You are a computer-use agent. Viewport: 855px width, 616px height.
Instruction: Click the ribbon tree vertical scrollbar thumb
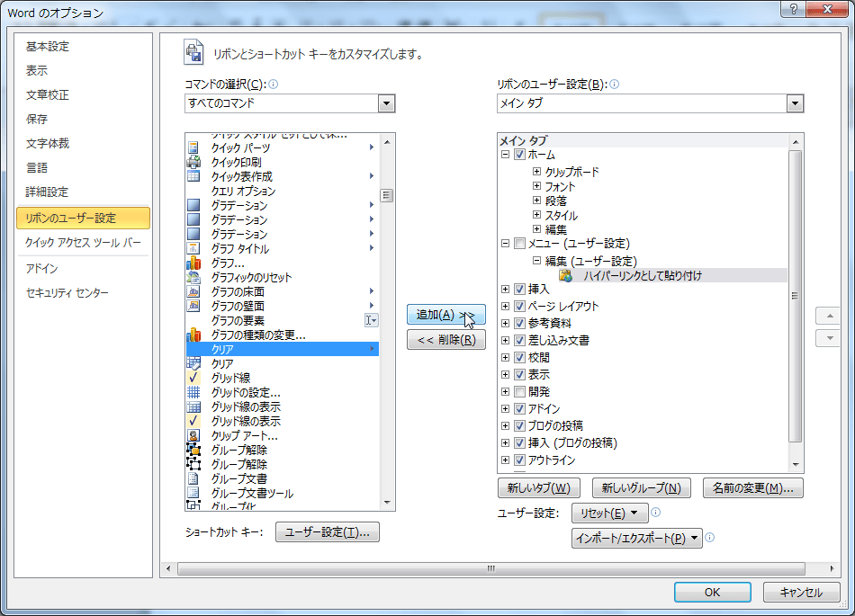(795, 296)
